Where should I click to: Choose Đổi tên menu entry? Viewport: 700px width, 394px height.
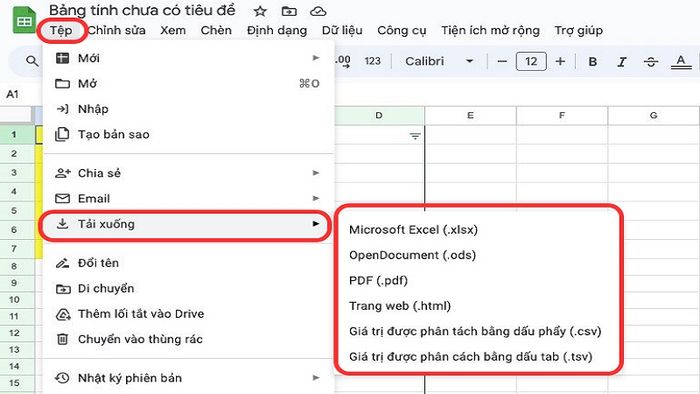pyautogui.click(x=188, y=263)
